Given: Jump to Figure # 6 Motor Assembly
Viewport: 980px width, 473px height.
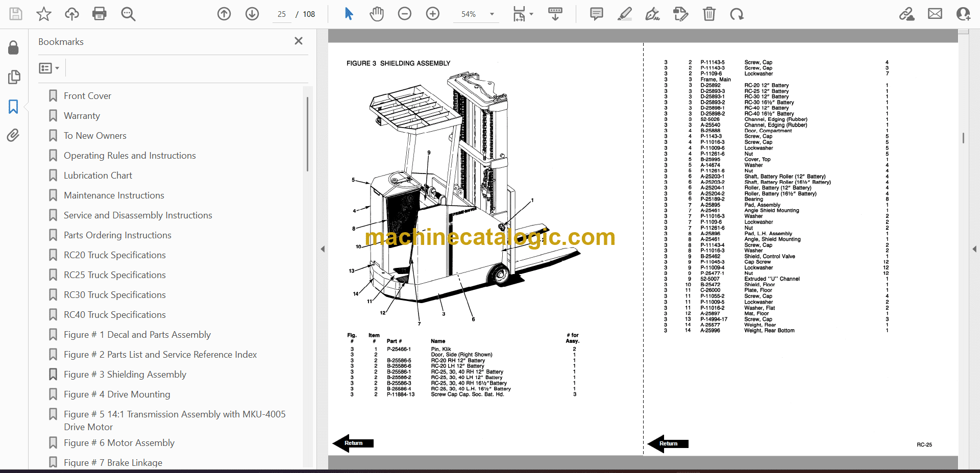Looking at the screenshot, I should pyautogui.click(x=119, y=443).
